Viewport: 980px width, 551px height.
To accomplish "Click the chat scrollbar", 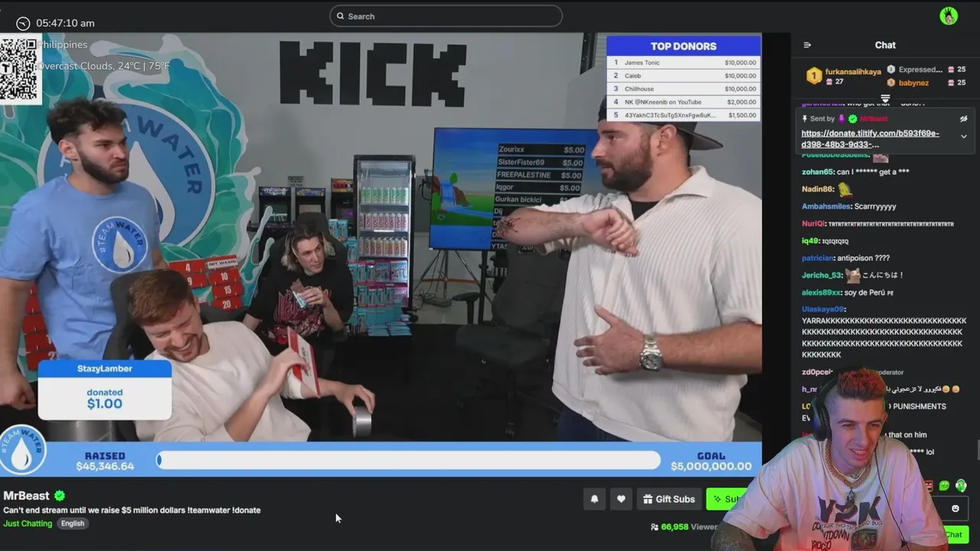I will pos(977,450).
